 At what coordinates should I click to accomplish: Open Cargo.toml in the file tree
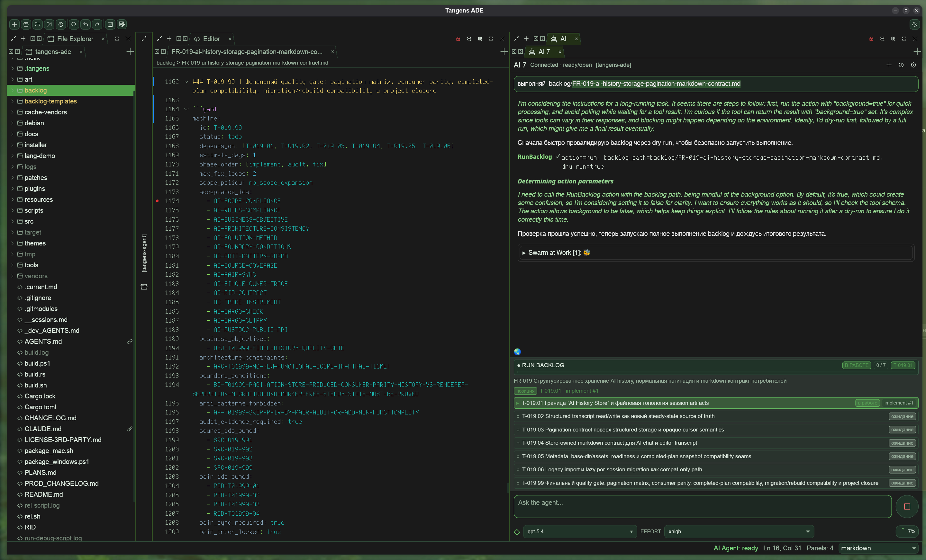40,407
